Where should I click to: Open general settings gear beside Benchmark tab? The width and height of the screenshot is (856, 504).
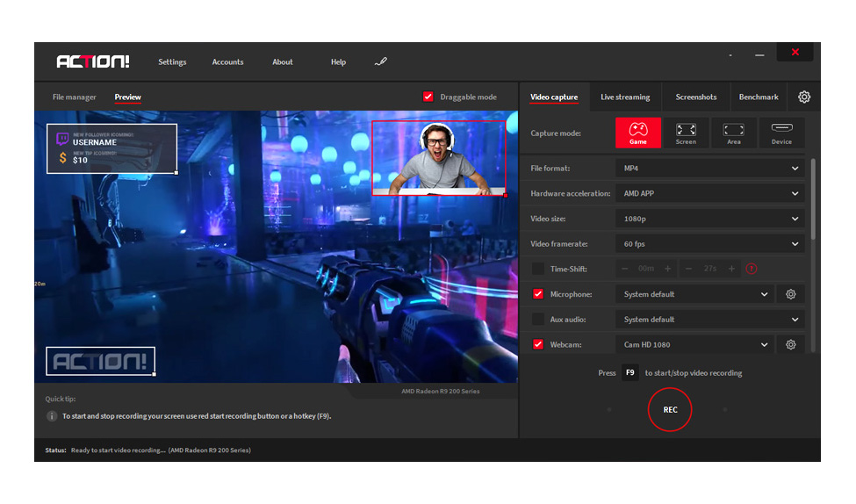804,97
